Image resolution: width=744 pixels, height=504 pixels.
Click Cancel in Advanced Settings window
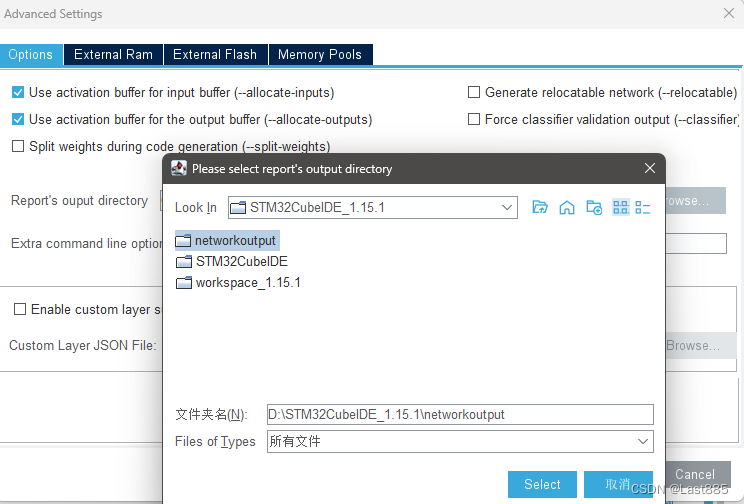698,475
